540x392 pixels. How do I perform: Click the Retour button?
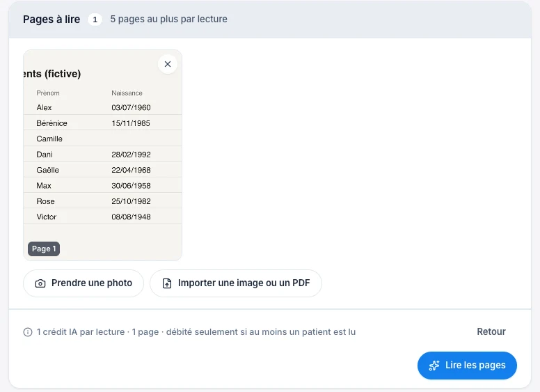[491, 331]
